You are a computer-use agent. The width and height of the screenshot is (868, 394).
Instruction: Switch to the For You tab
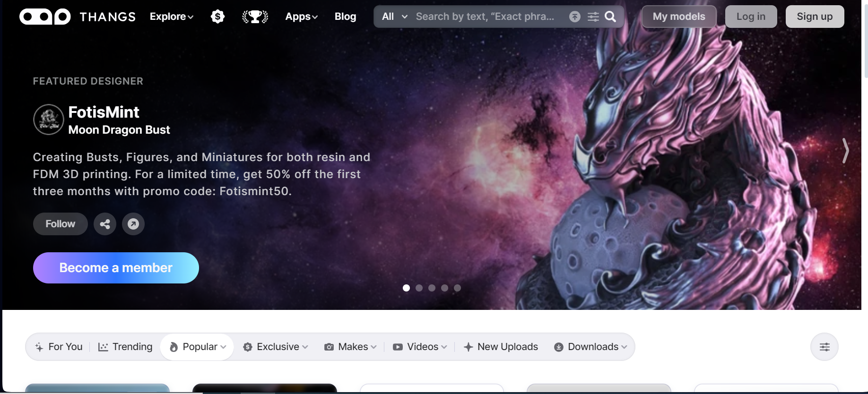click(x=59, y=347)
